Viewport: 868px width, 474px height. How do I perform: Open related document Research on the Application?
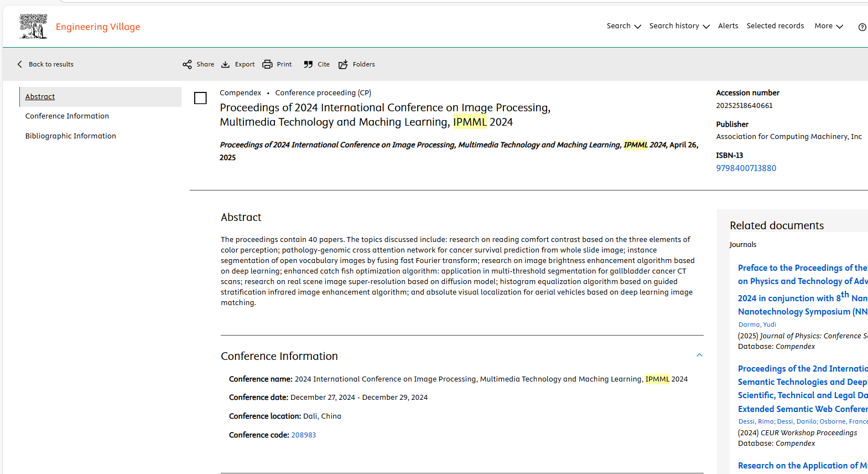coord(803,466)
